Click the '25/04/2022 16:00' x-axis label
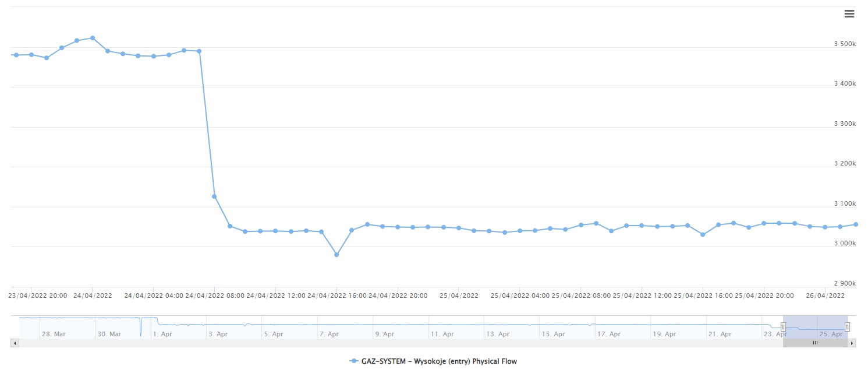 (x=703, y=295)
